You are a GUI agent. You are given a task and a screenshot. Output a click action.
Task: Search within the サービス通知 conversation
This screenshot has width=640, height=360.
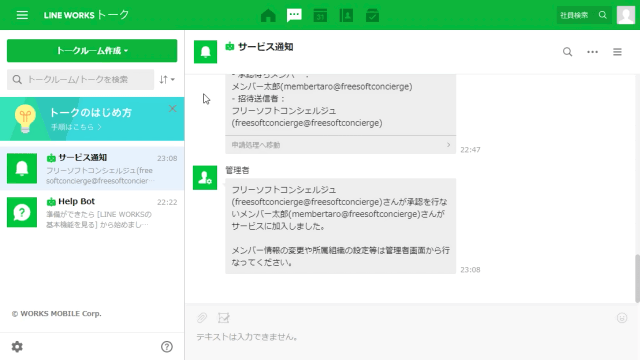pos(567,52)
